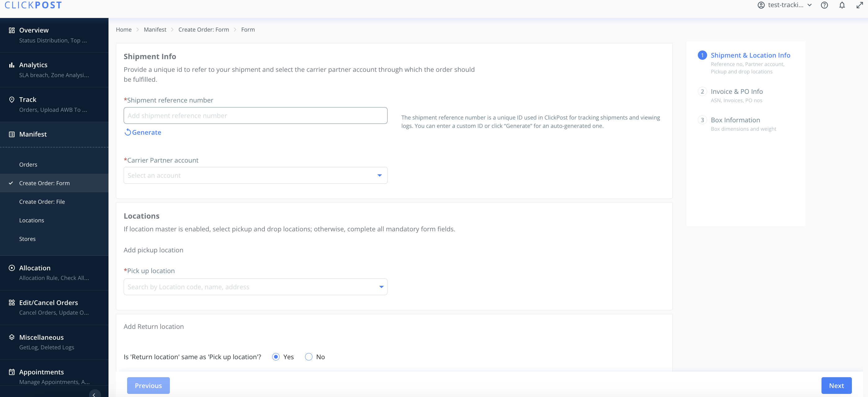Click the shipment reference number field
This screenshot has height=397, width=868.
[x=255, y=116]
